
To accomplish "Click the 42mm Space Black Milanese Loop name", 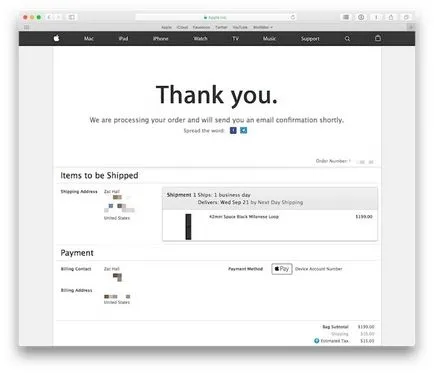I will [244, 217].
